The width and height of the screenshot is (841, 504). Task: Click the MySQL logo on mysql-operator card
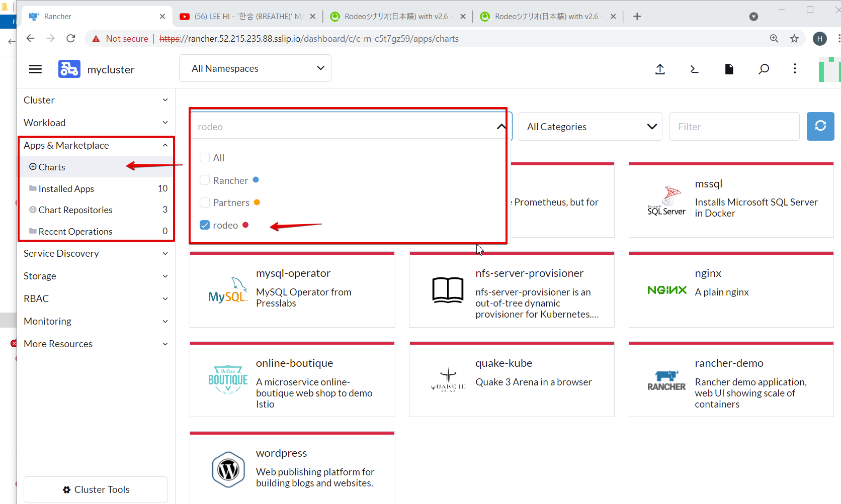[x=228, y=290]
